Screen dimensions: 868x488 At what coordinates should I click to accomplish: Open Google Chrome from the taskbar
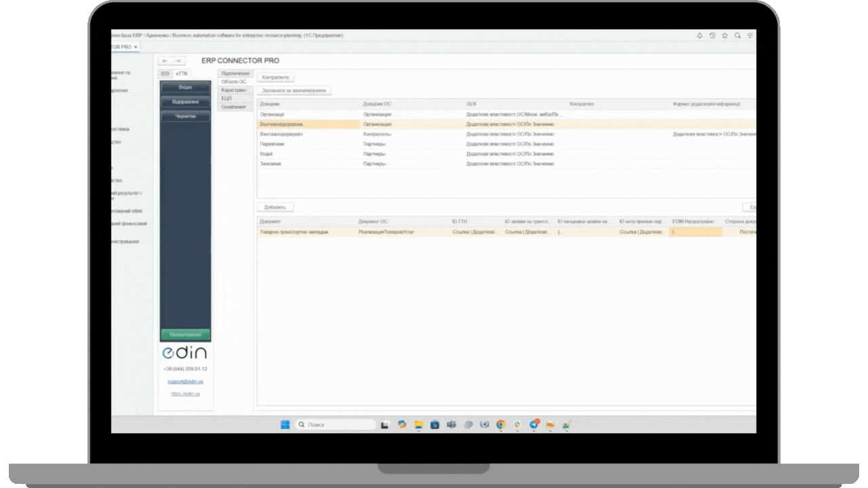pos(500,425)
